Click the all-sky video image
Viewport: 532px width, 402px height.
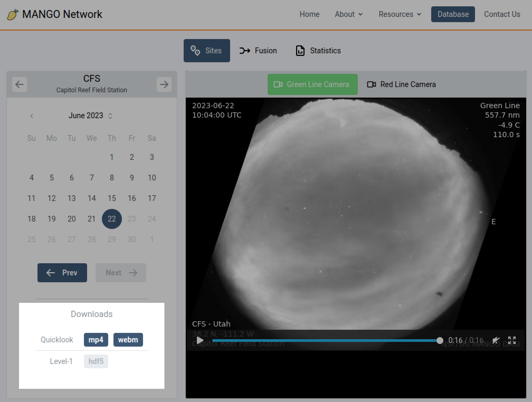(x=356, y=224)
